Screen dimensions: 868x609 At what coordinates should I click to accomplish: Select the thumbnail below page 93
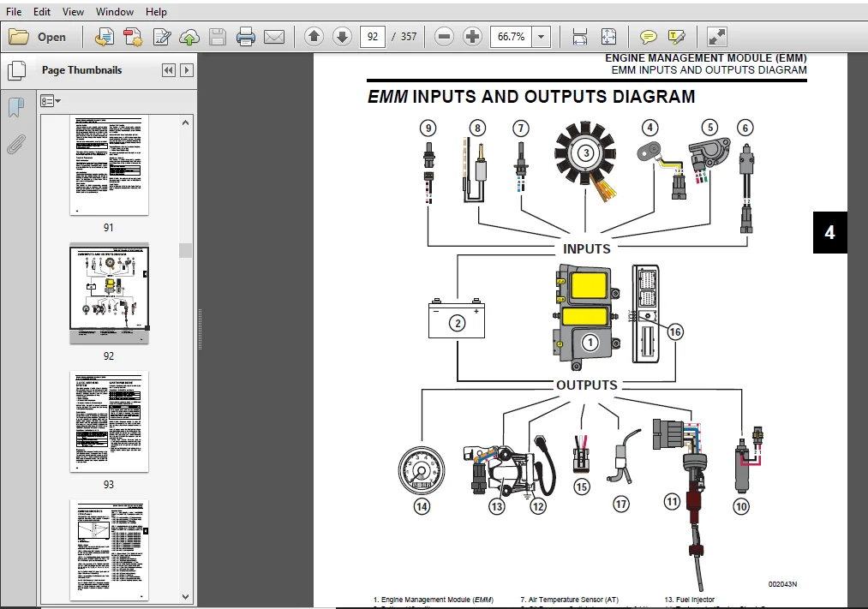tap(109, 550)
